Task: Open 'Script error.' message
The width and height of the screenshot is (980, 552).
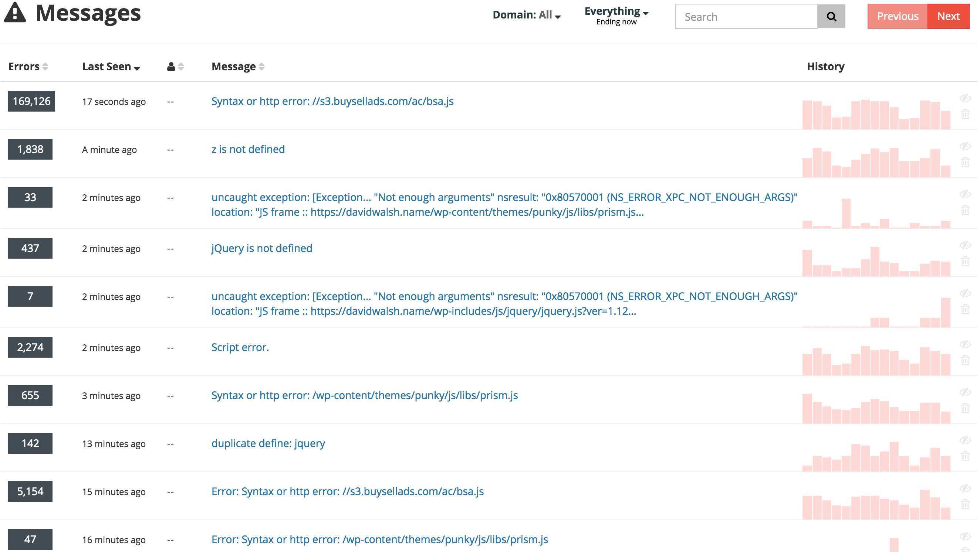Action: 240,347
